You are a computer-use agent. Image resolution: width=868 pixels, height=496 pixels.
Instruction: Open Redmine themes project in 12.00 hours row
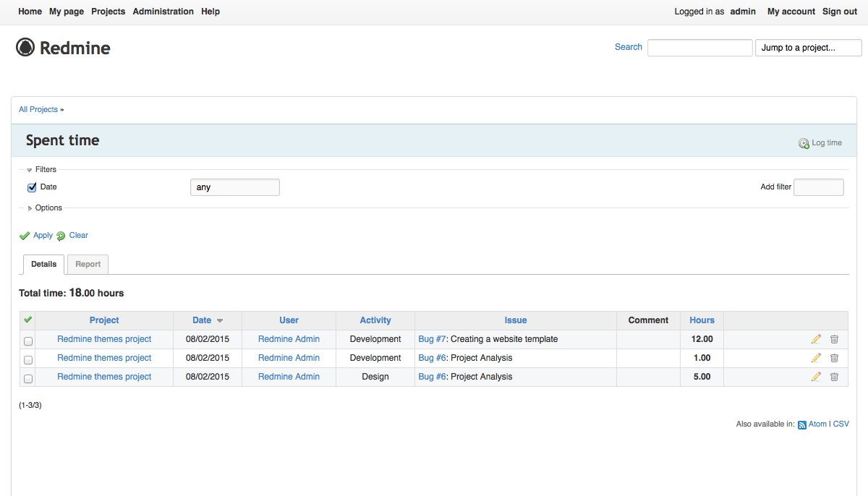coord(104,339)
